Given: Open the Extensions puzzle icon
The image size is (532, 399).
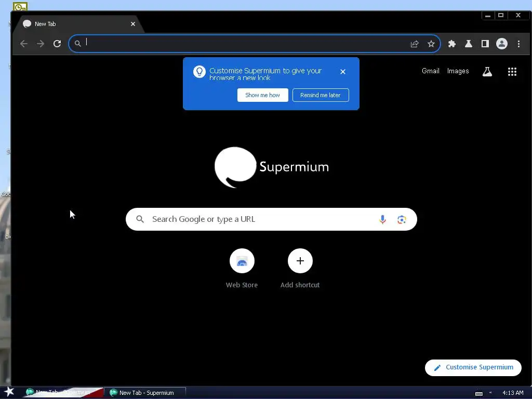Looking at the screenshot, I should (x=452, y=44).
